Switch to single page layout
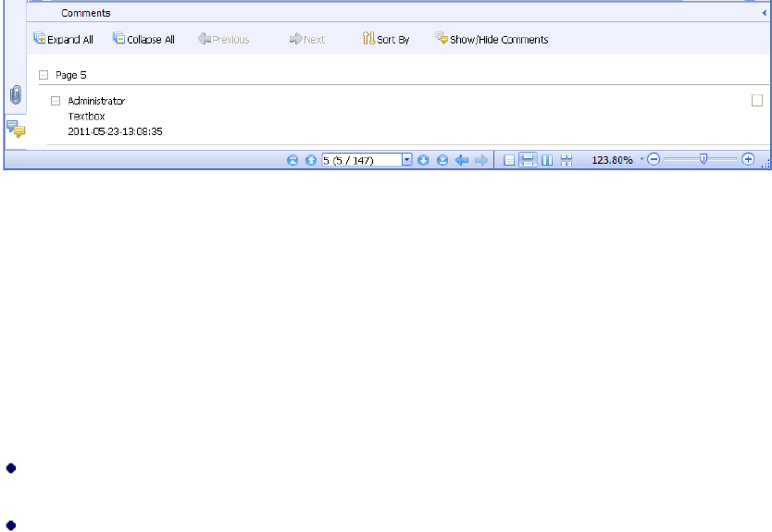 click(x=510, y=160)
